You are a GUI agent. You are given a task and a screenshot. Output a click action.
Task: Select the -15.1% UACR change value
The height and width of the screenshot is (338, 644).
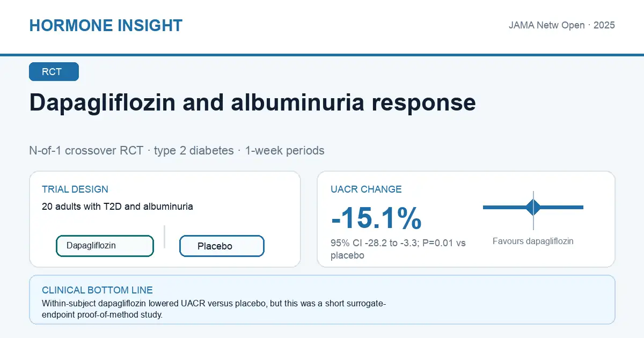(377, 218)
